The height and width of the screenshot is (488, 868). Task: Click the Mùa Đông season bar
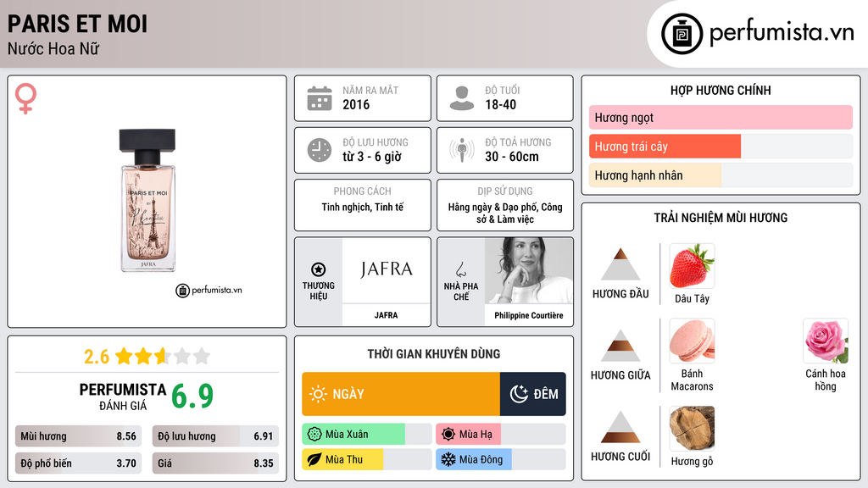point(500,459)
